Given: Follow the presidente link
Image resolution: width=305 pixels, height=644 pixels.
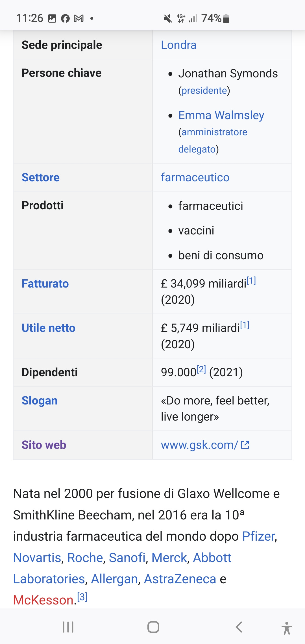Looking at the screenshot, I should click(204, 90).
